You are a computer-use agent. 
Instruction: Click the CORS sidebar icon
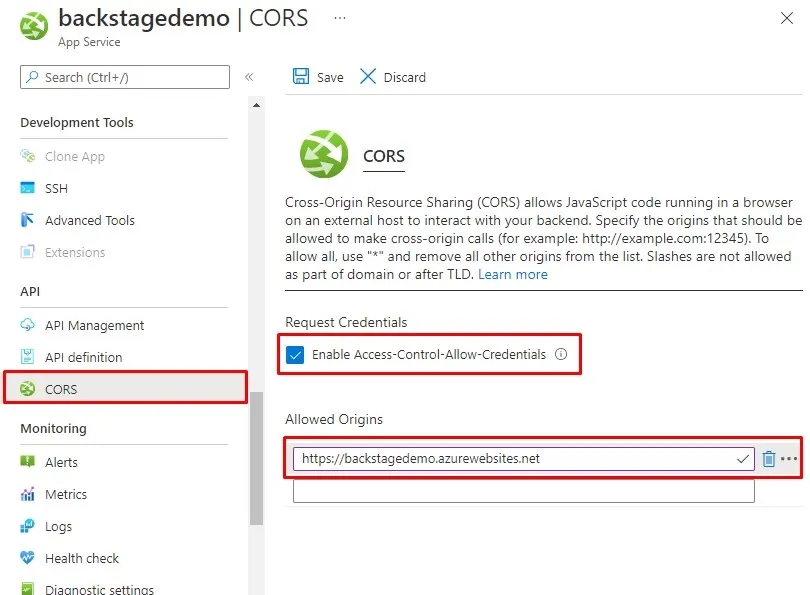click(27, 388)
